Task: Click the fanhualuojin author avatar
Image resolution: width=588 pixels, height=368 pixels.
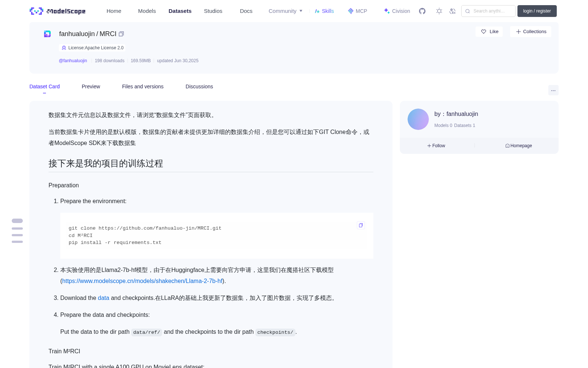Action: [x=418, y=119]
